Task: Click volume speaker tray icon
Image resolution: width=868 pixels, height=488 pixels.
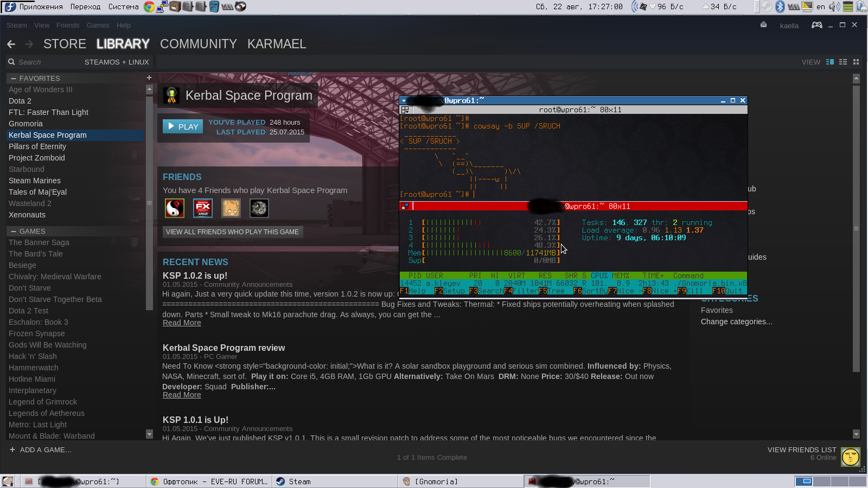Action: click(834, 7)
